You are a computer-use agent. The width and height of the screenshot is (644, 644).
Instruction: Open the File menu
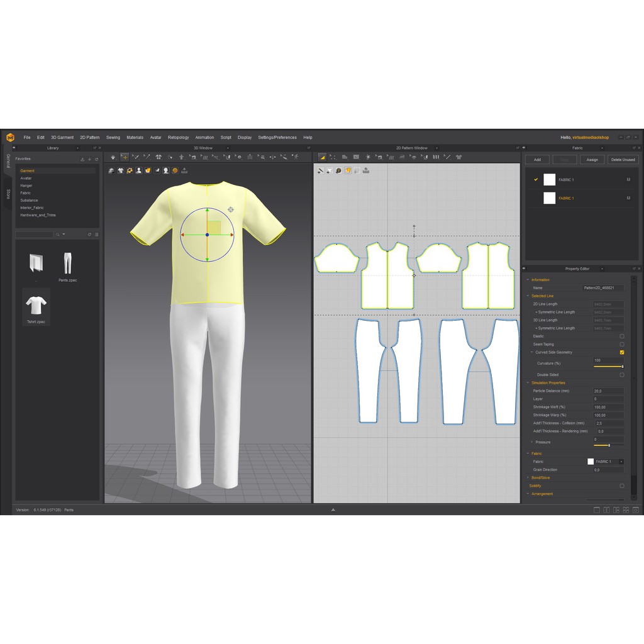coord(27,138)
